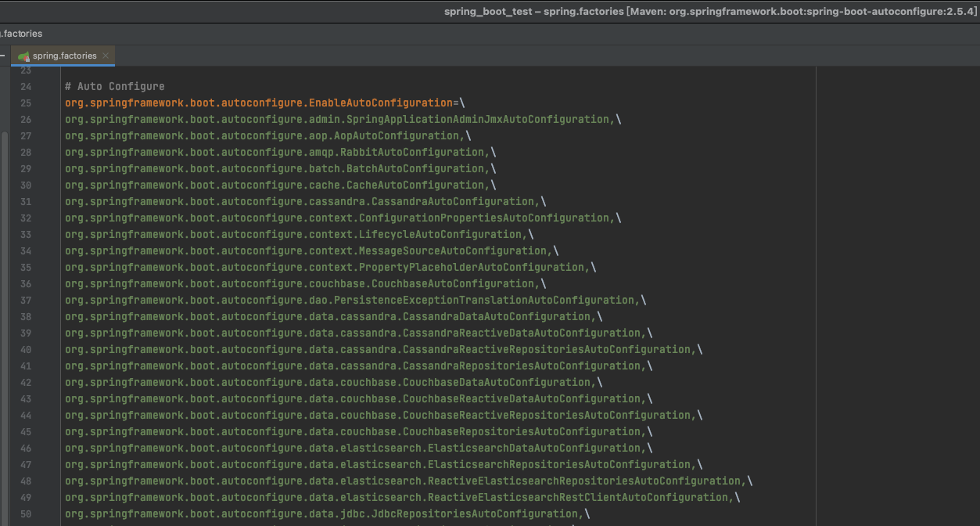Image resolution: width=980 pixels, height=526 pixels.
Task: Click the '# Auto Configure' comment line
Action: 115,86
